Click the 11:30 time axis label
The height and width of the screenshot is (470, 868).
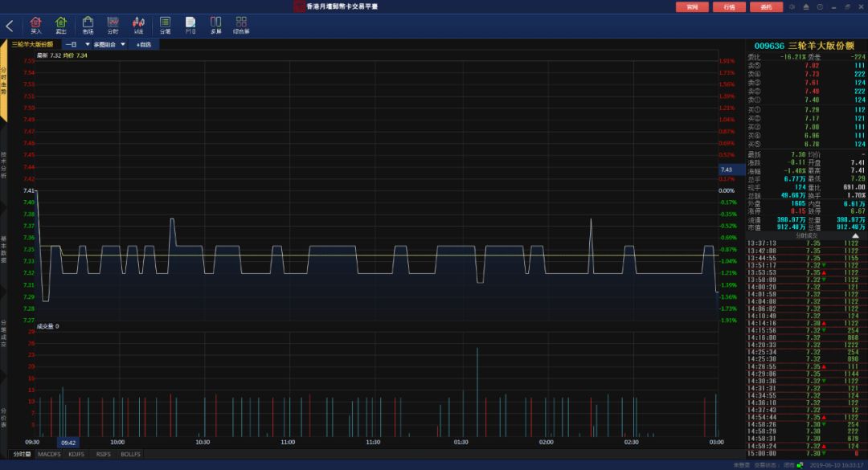point(373,442)
